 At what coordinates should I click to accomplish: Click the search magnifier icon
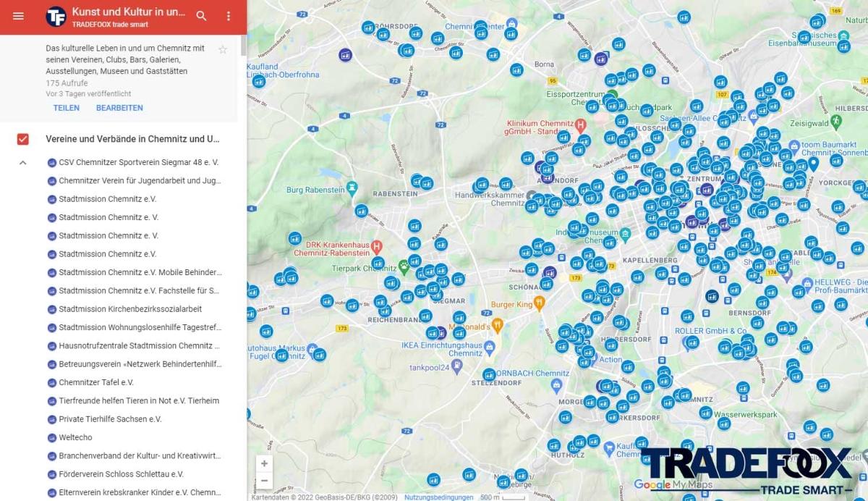tap(202, 16)
